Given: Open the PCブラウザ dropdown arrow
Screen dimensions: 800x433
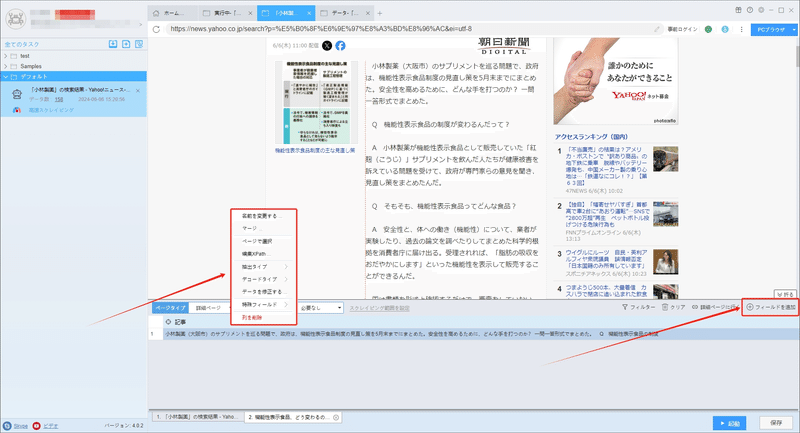Looking at the screenshot, I should click(x=793, y=30).
